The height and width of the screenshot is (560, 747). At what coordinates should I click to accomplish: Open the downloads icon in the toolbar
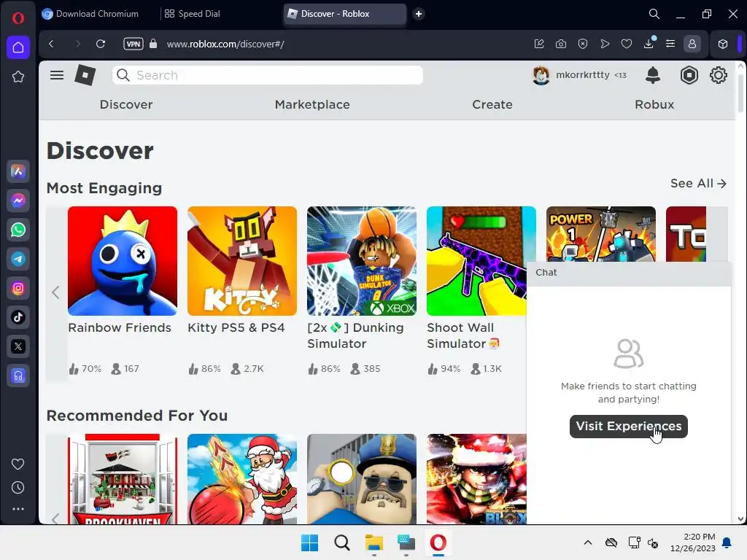(649, 44)
